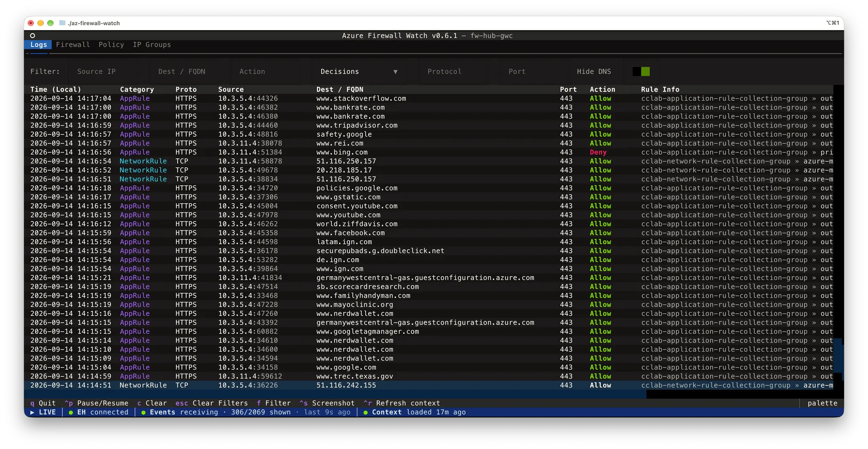The image size is (868, 449).
Task: Click the Rule Info column header
Action: (x=660, y=89)
